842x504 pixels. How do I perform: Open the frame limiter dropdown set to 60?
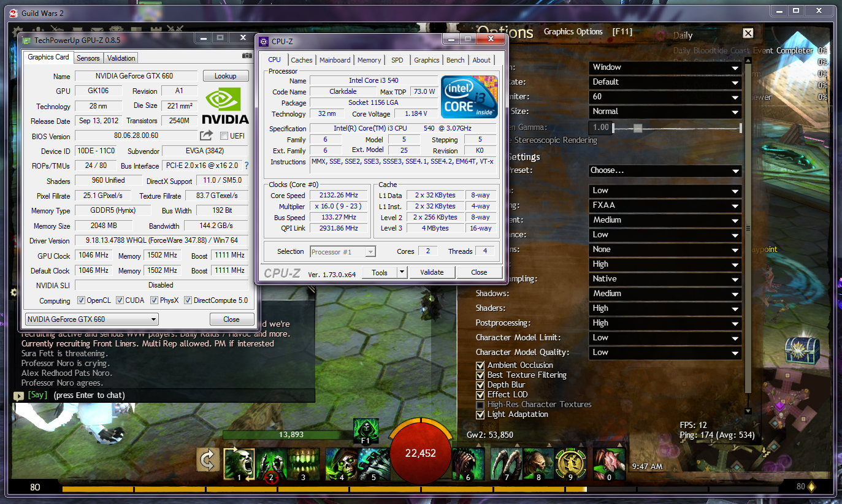click(665, 97)
